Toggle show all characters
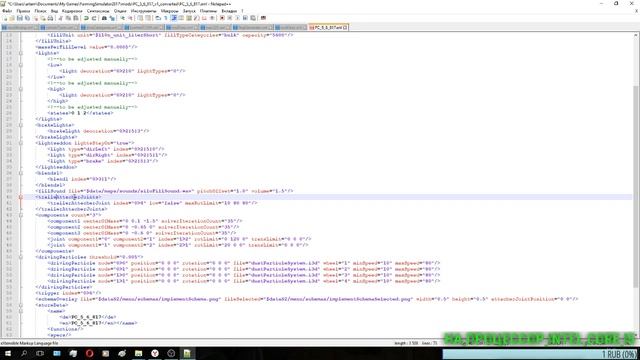The height and width of the screenshot is (360, 640). [165, 18]
